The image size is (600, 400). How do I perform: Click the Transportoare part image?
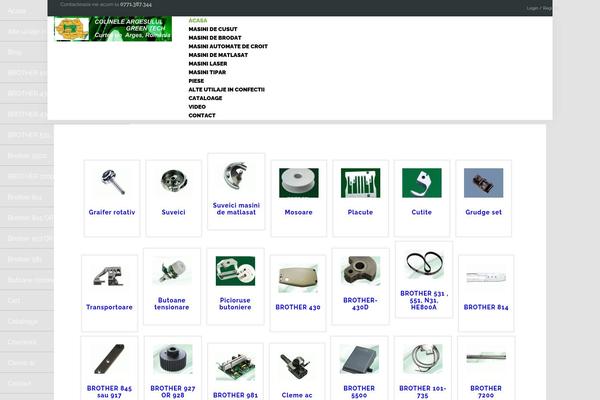pos(109,278)
